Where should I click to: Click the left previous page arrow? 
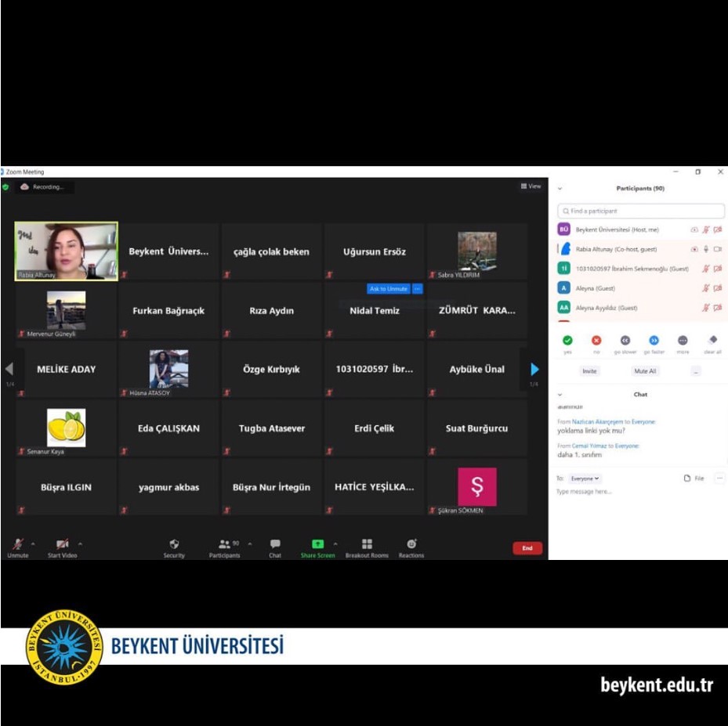(9, 369)
